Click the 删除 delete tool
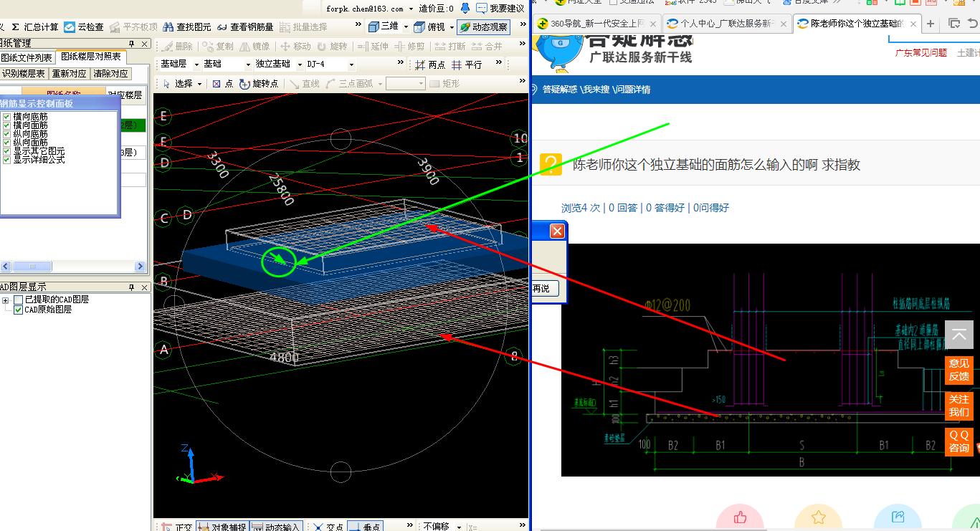 (x=178, y=47)
